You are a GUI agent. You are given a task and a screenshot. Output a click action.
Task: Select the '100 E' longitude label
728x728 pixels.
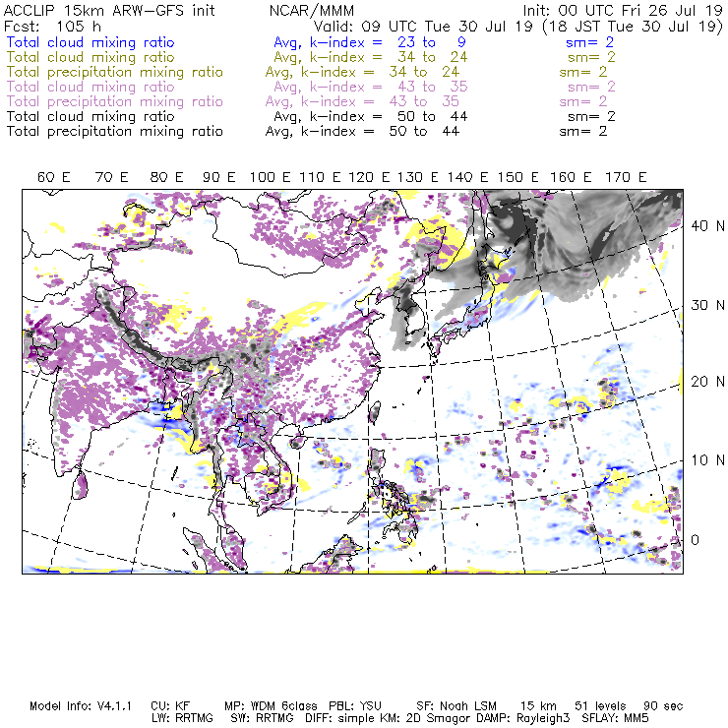click(x=271, y=177)
